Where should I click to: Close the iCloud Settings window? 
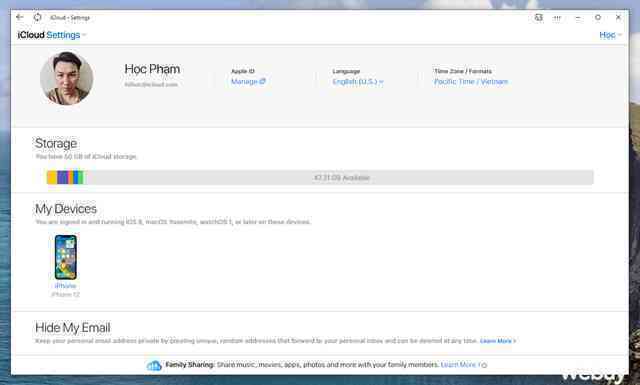(618, 17)
